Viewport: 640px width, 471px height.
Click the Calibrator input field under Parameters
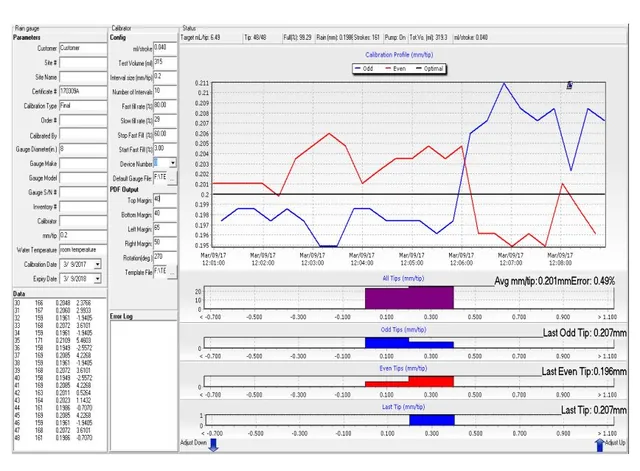click(x=83, y=221)
